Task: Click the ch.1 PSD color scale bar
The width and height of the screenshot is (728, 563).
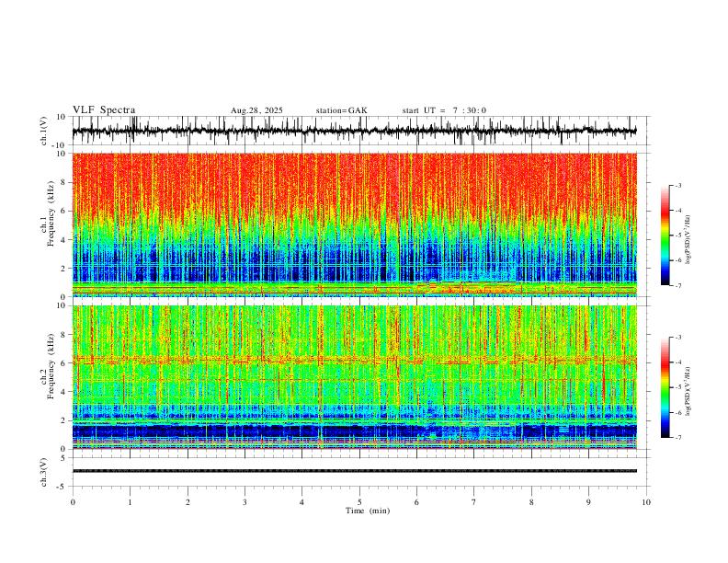Action: point(665,236)
